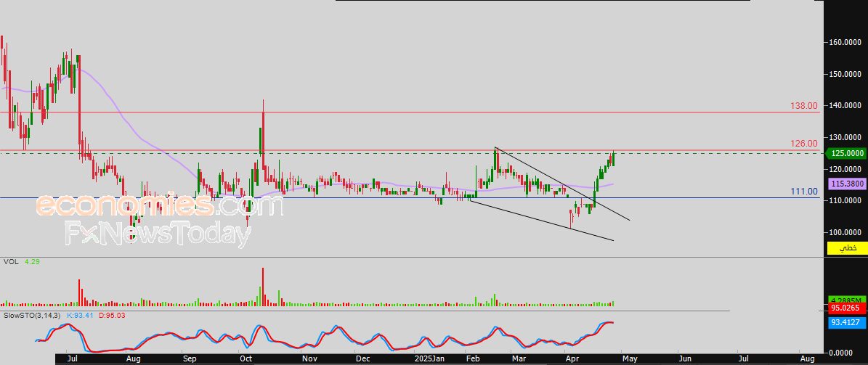Select the Apr label on time axis
868x365 pixels.
[572, 359]
